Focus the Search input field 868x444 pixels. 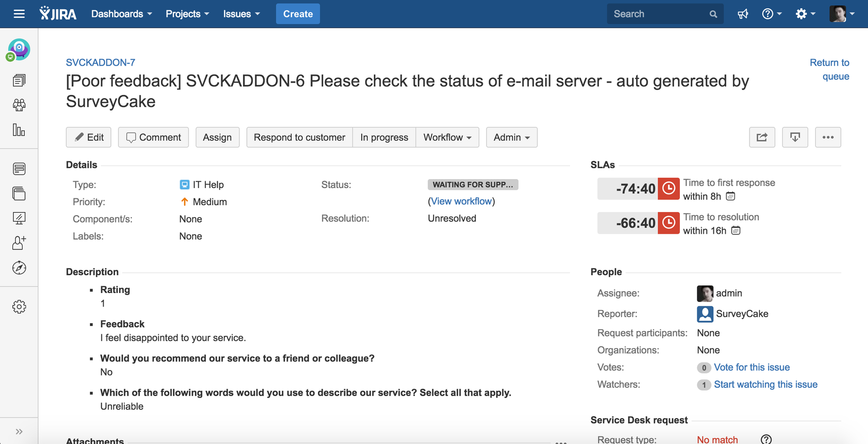click(665, 14)
